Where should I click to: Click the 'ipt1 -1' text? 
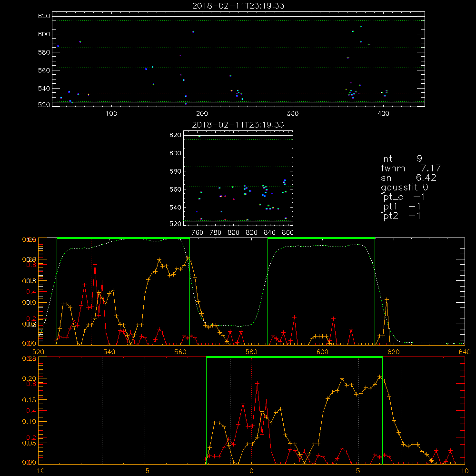[401, 207]
